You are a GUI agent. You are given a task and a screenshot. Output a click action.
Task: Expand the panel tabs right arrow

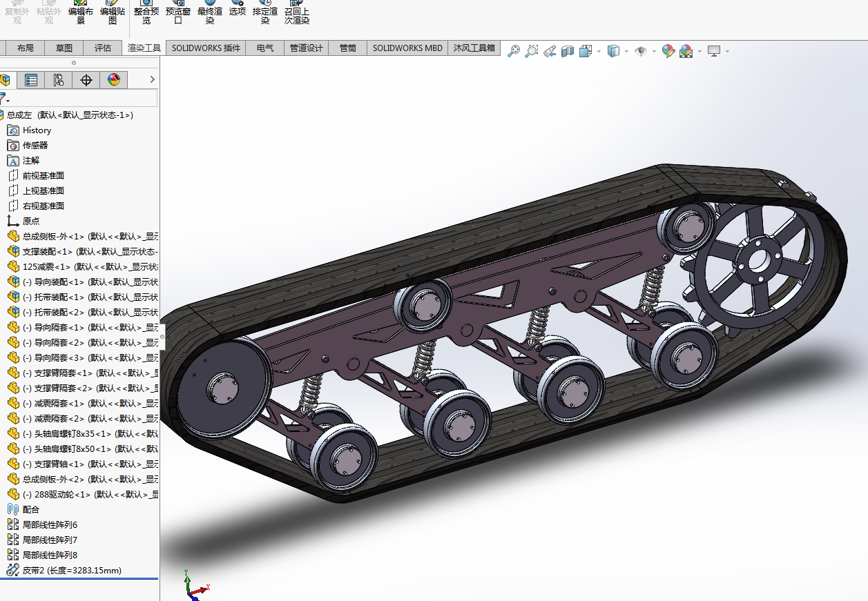click(x=153, y=80)
